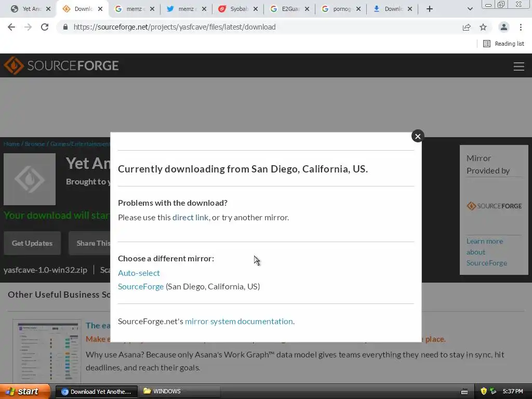Click the SourceForge mirror provider logo
Screen dimensions: 532x399
tap(494, 206)
